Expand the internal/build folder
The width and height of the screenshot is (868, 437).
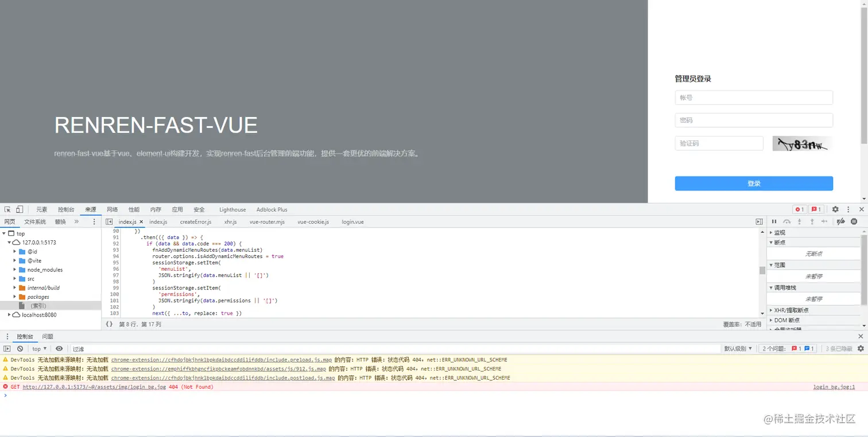(15, 288)
